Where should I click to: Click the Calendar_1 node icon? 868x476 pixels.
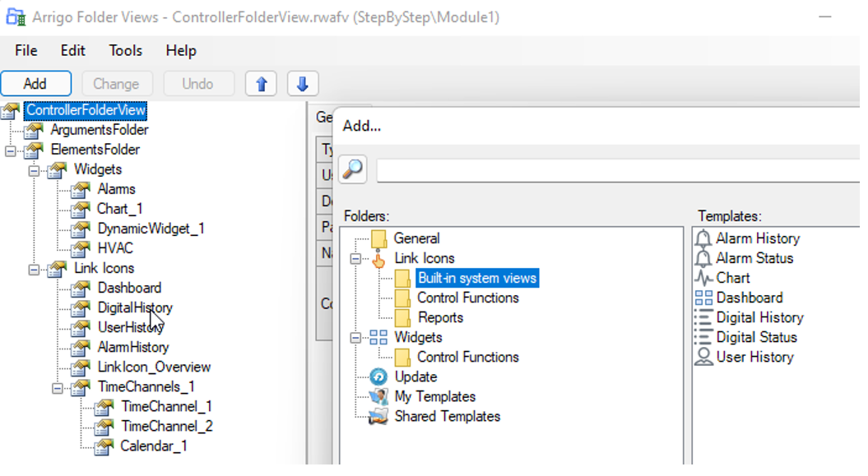(x=104, y=446)
